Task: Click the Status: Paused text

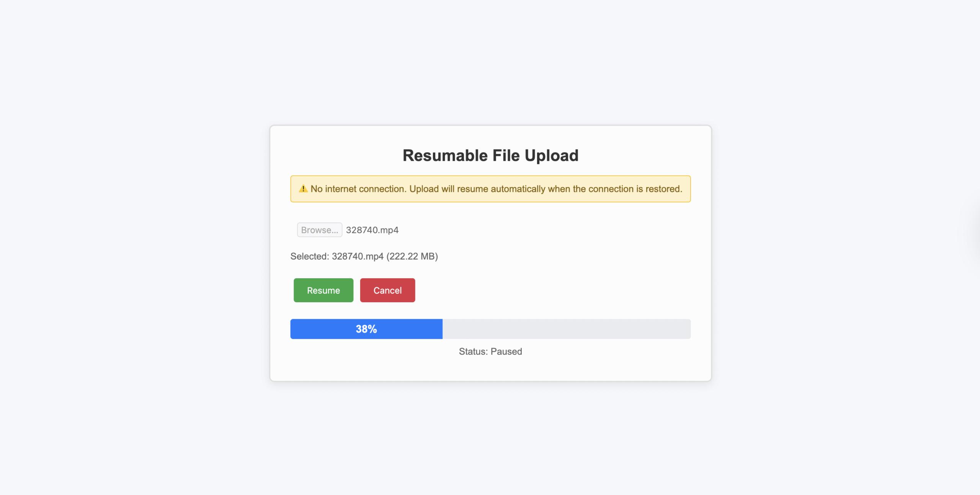Action: 490,351
